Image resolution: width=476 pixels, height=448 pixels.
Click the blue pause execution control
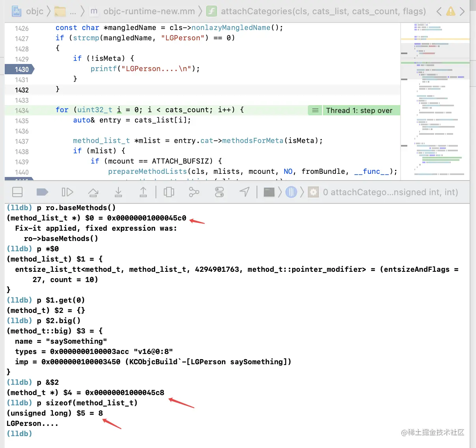(x=291, y=192)
